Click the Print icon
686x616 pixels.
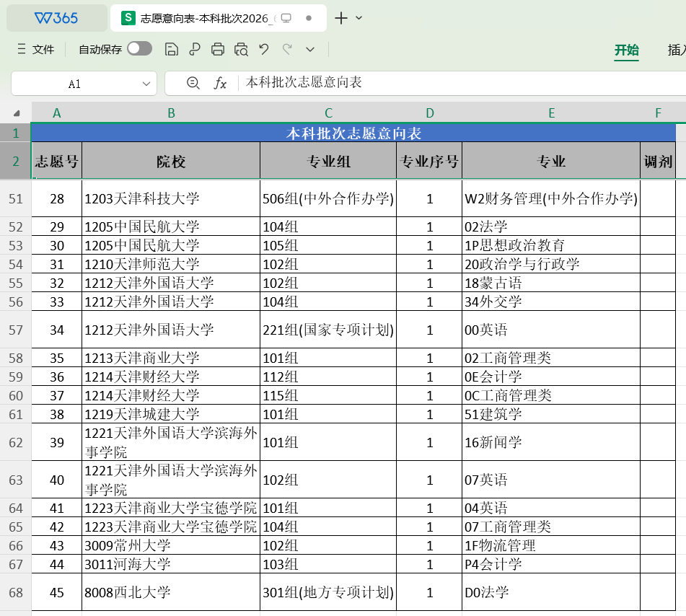point(217,50)
